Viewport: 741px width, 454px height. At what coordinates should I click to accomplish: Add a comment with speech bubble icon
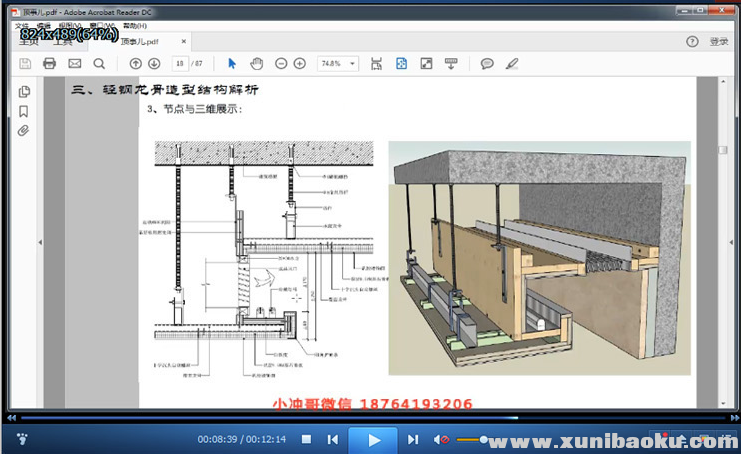coord(487,63)
